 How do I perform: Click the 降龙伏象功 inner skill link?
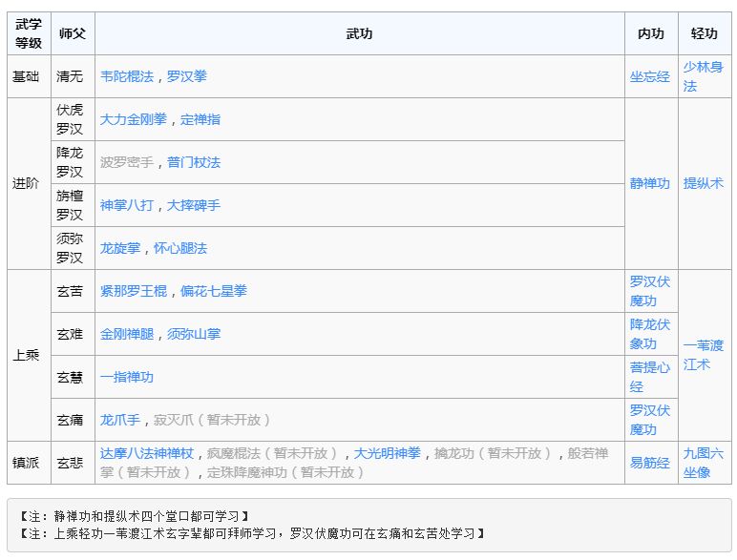pyautogui.click(x=649, y=334)
